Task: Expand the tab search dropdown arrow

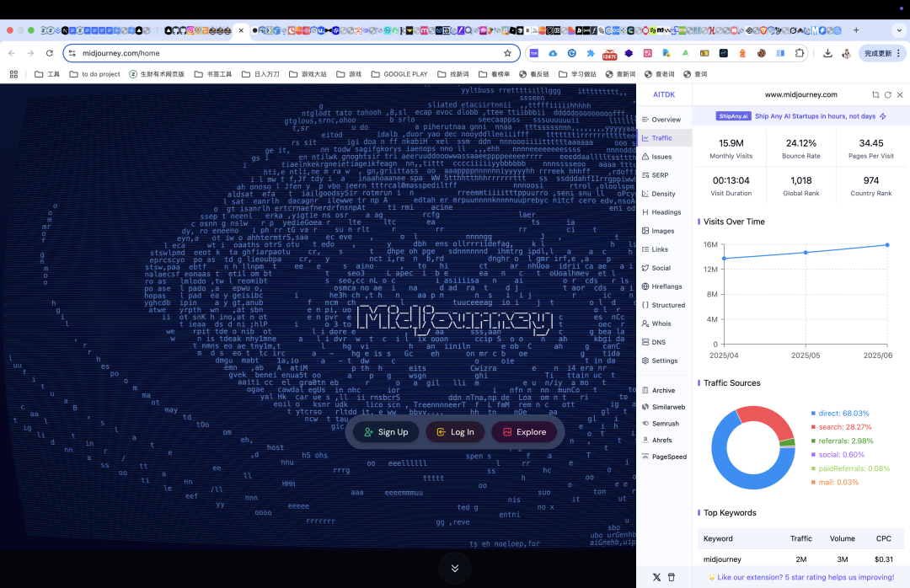Action: click(899, 30)
